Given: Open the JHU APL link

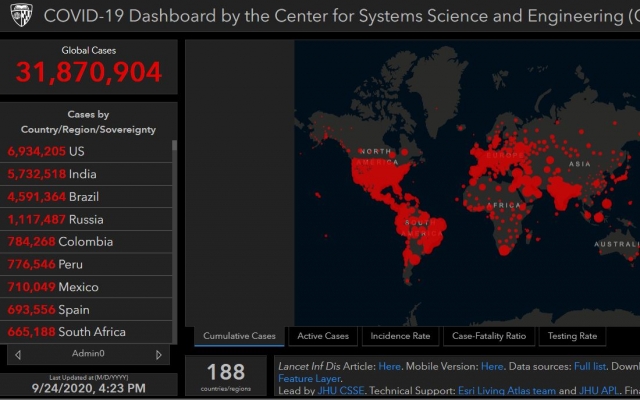Looking at the screenshot, I should (598, 391).
